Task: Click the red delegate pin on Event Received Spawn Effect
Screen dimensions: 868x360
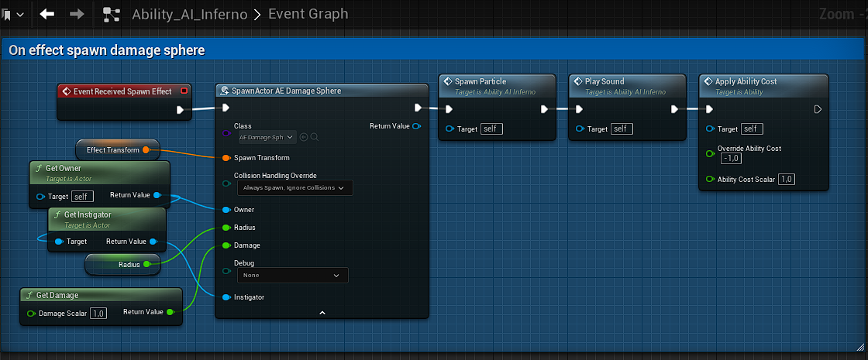Action: [184, 91]
